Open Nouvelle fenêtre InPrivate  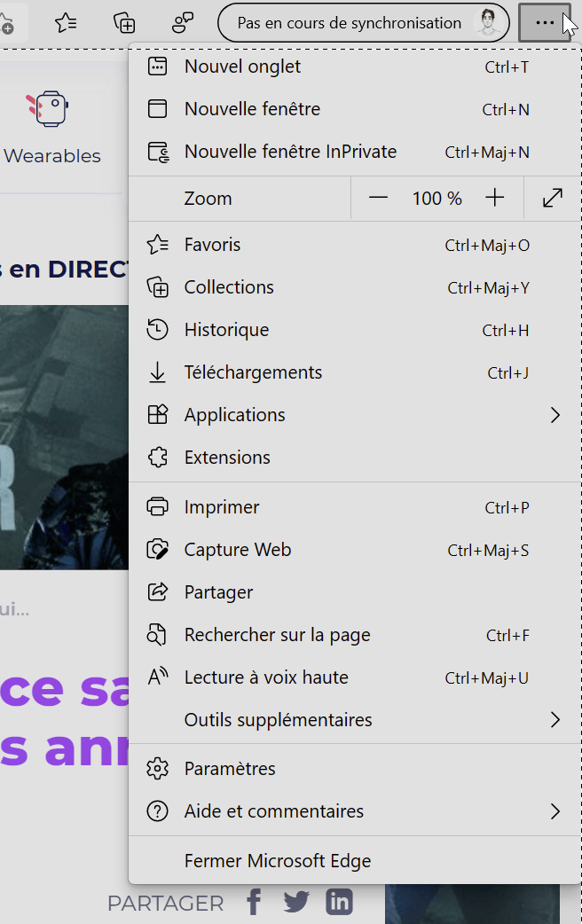click(x=355, y=152)
